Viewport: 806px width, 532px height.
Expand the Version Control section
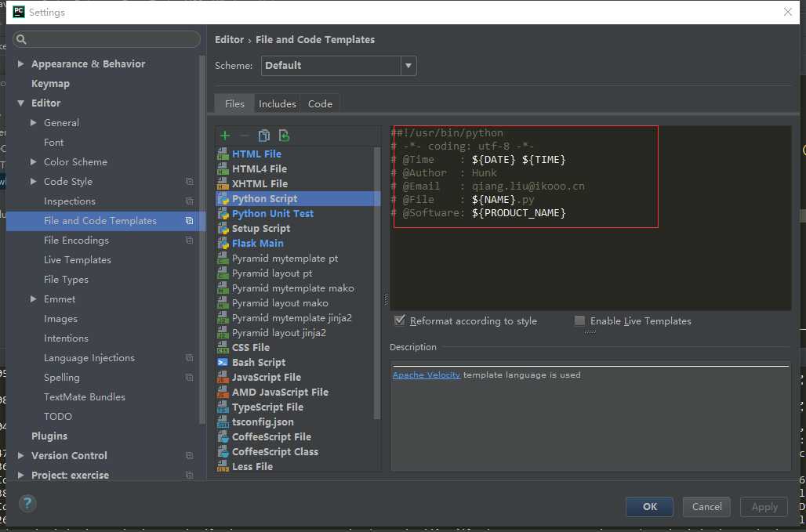(20, 455)
